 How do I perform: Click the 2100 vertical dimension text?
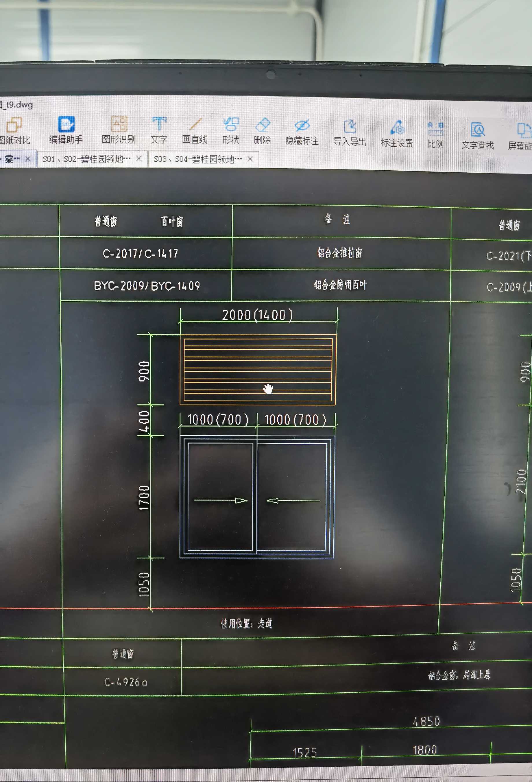521,482
